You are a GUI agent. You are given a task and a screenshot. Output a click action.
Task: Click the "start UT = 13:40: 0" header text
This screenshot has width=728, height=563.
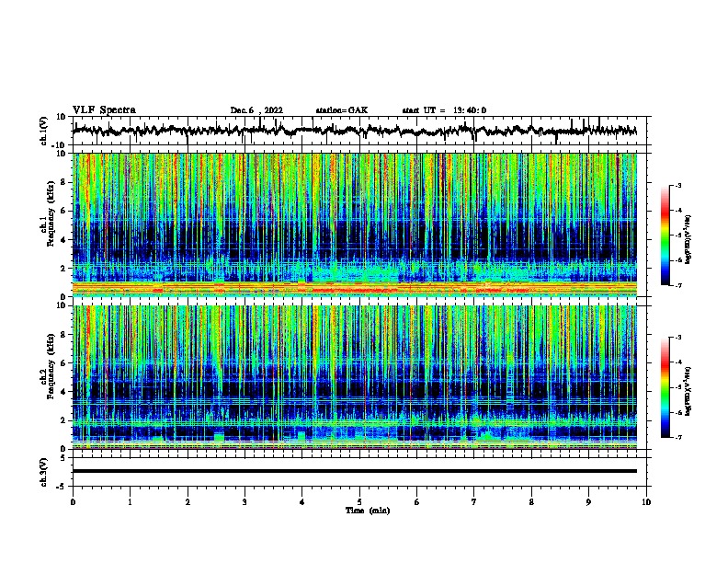click(444, 110)
